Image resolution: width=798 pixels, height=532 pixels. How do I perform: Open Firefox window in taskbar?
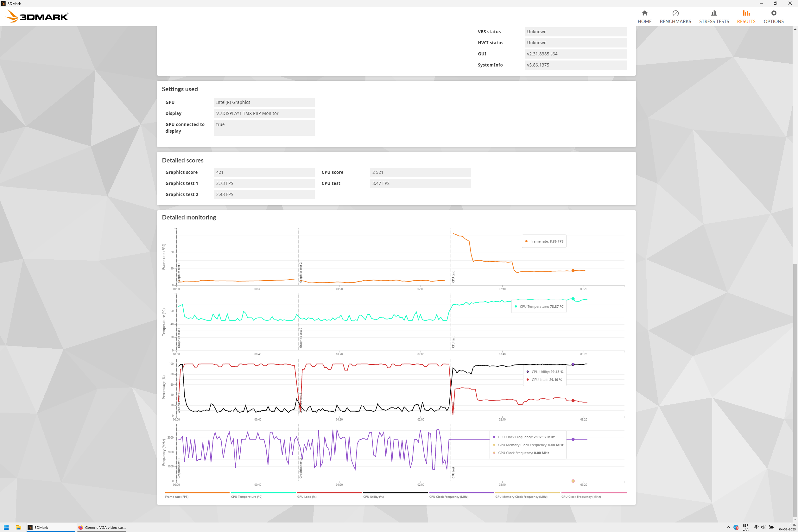(x=102, y=527)
